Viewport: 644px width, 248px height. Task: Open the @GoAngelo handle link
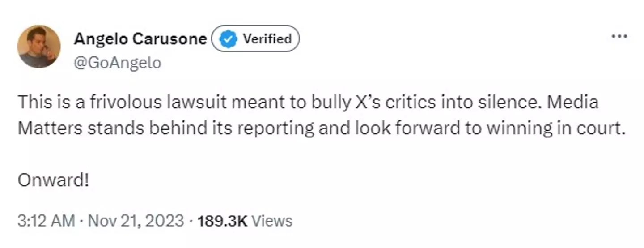coord(117,63)
